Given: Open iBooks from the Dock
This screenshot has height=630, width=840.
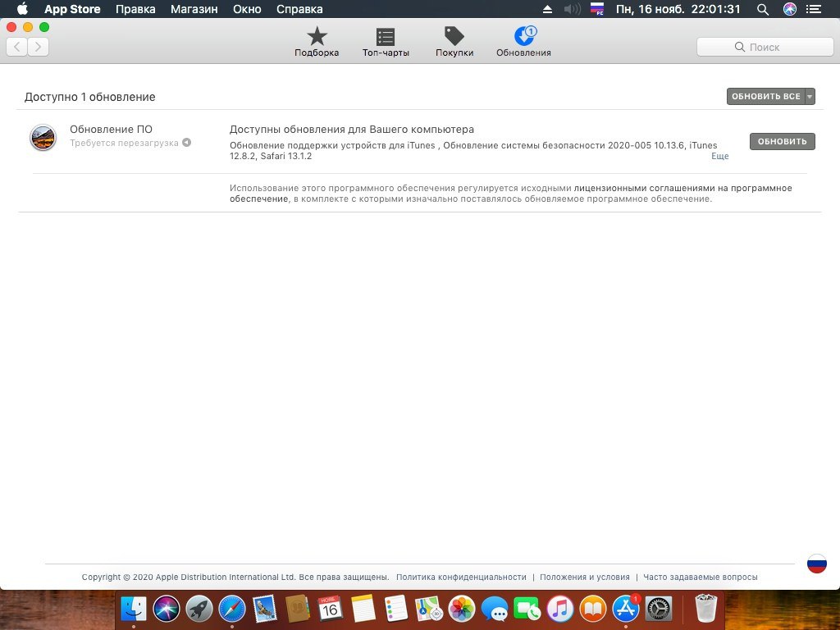Looking at the screenshot, I should tap(592, 609).
